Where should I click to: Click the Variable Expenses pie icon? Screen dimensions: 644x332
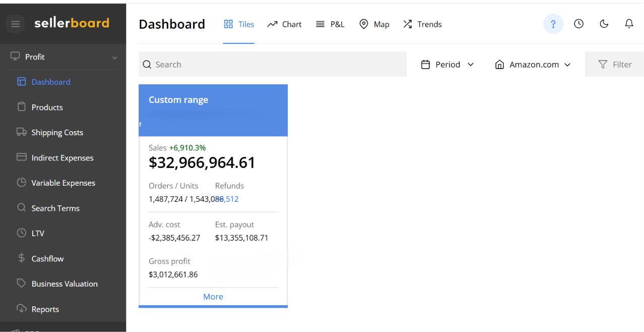click(x=21, y=183)
